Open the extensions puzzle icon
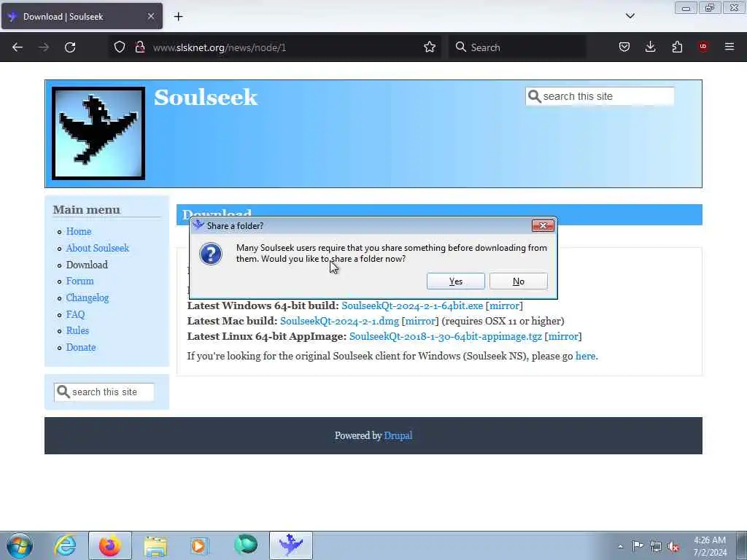 tap(677, 47)
